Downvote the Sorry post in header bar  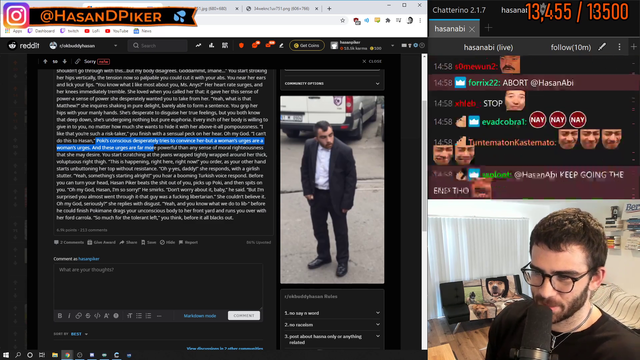[x=64, y=62]
